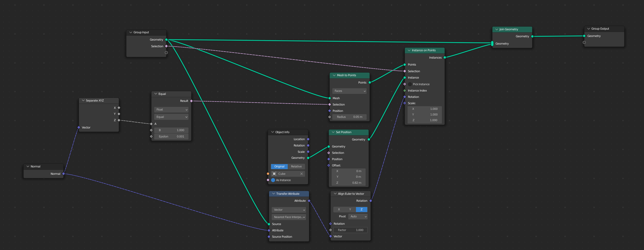Toggle the Pick Instance checkbox
The image size is (644, 250).
[x=410, y=84]
